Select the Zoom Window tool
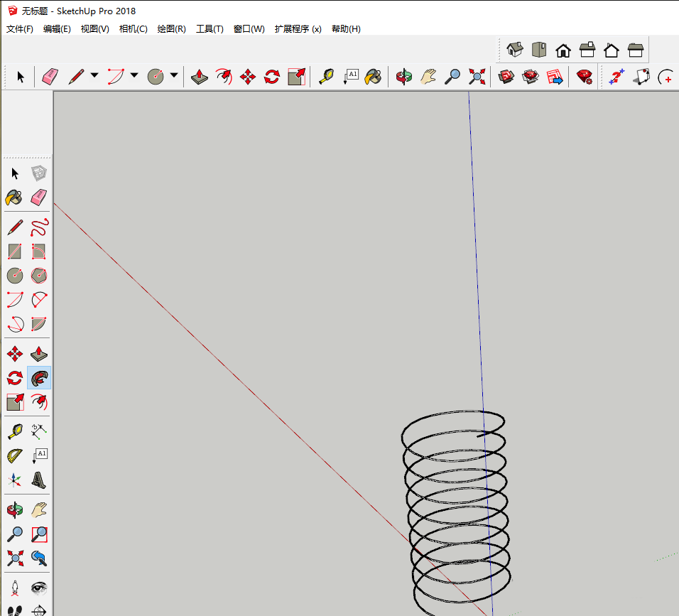This screenshot has height=616, width=679. click(39, 534)
